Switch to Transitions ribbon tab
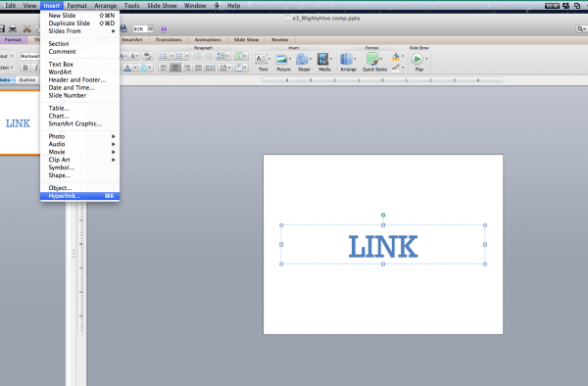The height and width of the screenshot is (386, 588). point(169,40)
